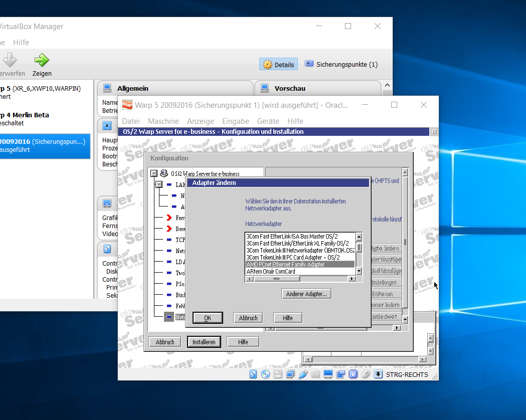The height and width of the screenshot is (420, 526).
Task: Switch to Sicherungspunkte (1) view in Manager
Action: click(x=341, y=64)
